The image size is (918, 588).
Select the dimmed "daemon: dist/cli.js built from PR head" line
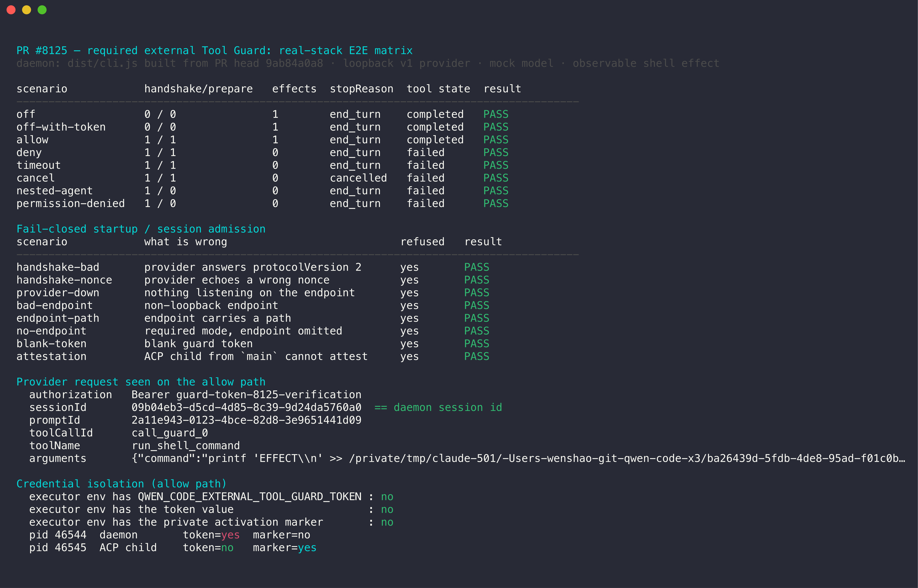pyautogui.click(x=368, y=63)
